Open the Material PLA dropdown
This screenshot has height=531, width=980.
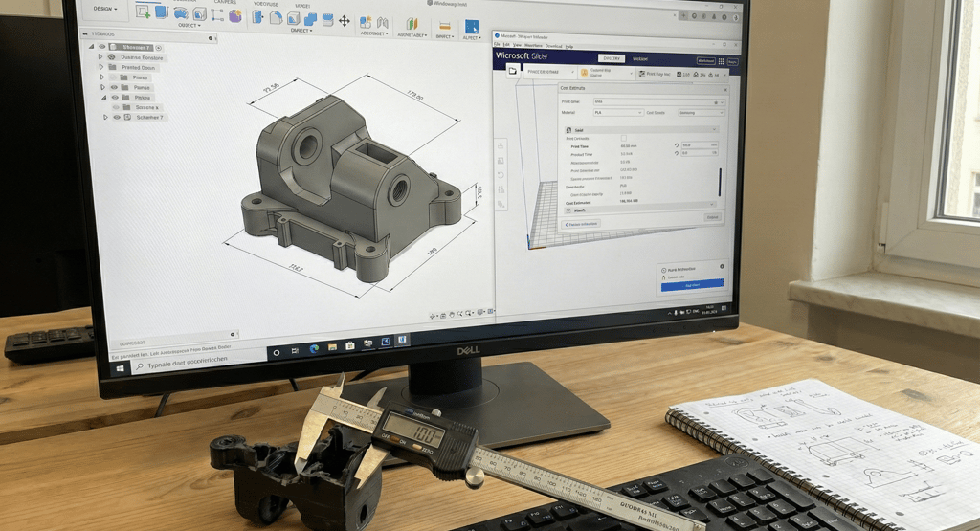tap(617, 113)
